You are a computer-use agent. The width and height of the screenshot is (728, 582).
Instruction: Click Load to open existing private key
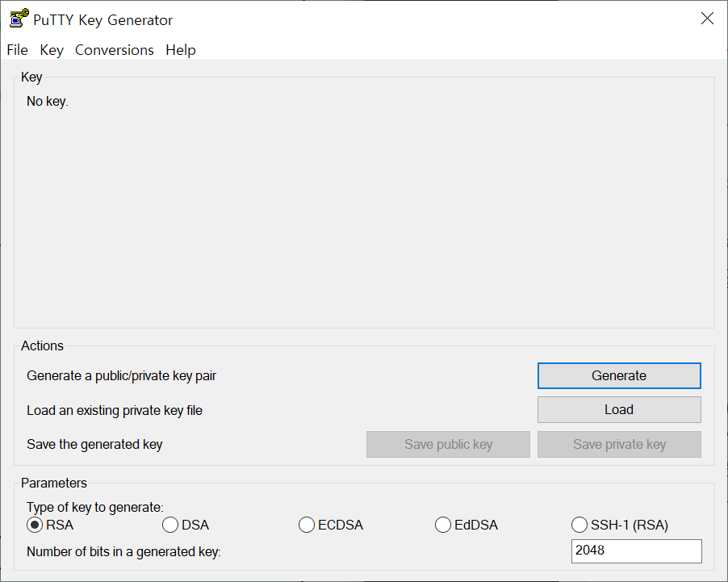(x=619, y=410)
